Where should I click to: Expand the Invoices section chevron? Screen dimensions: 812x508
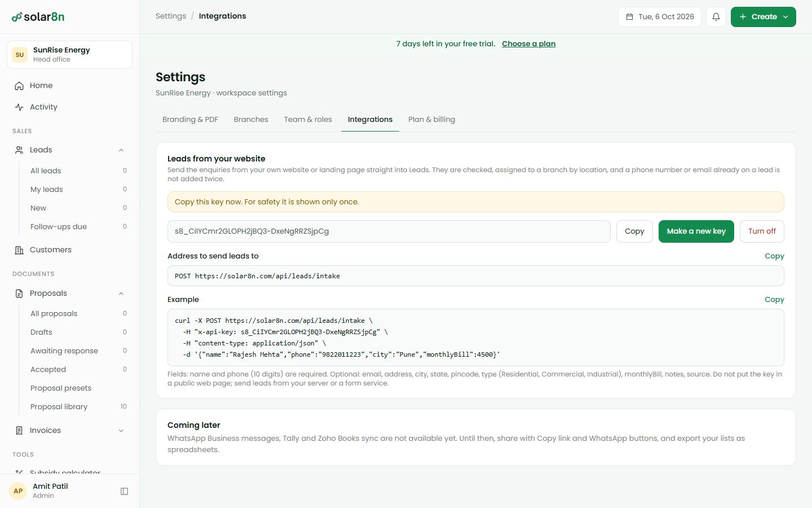point(121,431)
